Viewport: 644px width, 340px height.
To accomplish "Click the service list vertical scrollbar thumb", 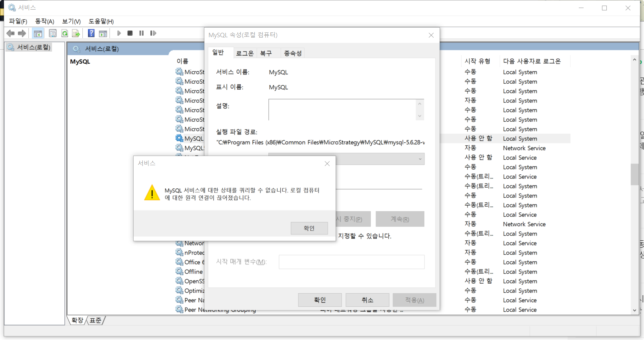I will pos(634,174).
